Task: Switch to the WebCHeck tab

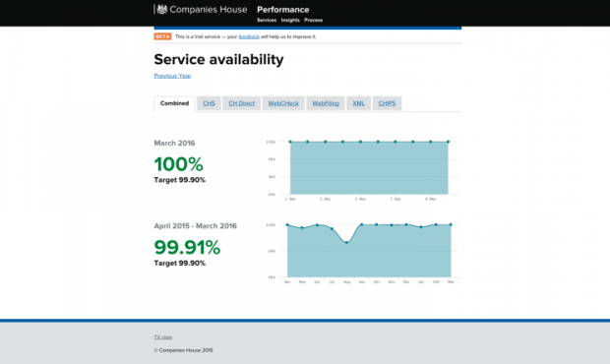Action: pyautogui.click(x=283, y=103)
